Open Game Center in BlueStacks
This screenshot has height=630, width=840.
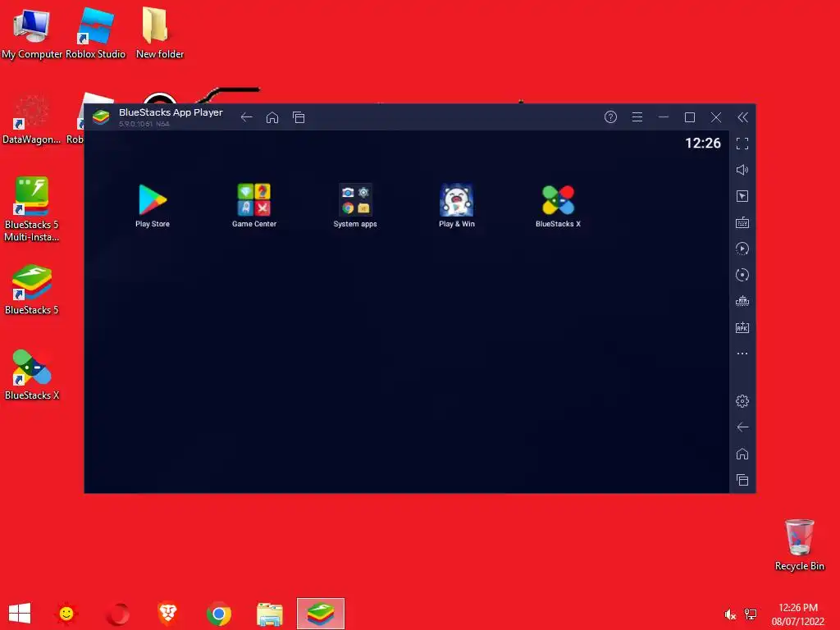(x=254, y=205)
